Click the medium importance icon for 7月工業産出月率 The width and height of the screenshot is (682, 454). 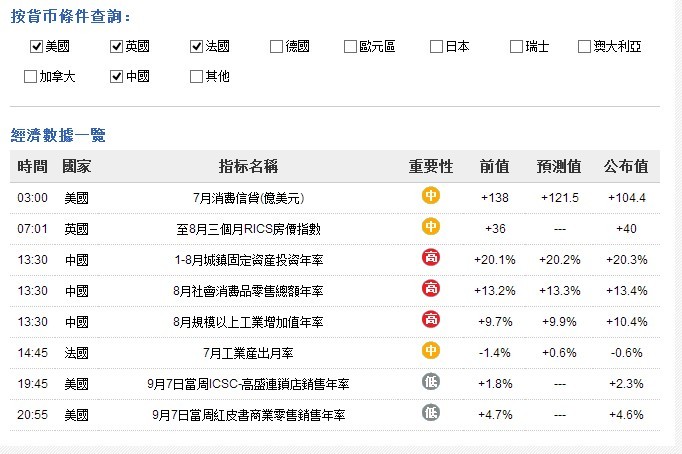431,351
